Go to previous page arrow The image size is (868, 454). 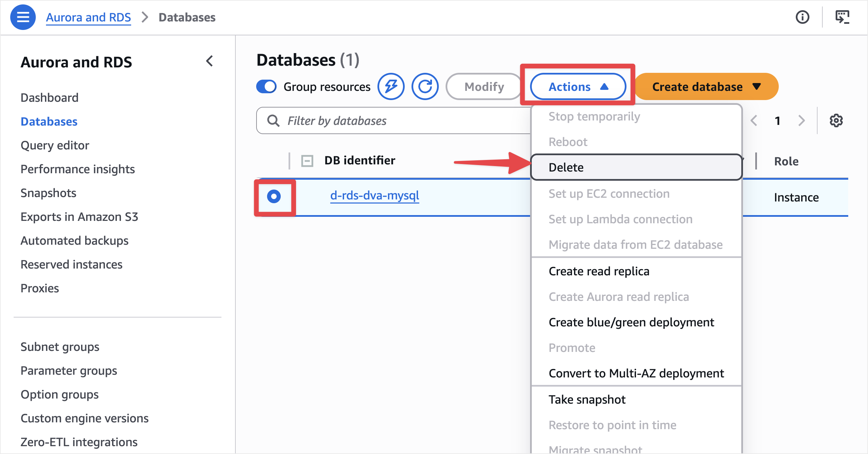[x=754, y=120]
